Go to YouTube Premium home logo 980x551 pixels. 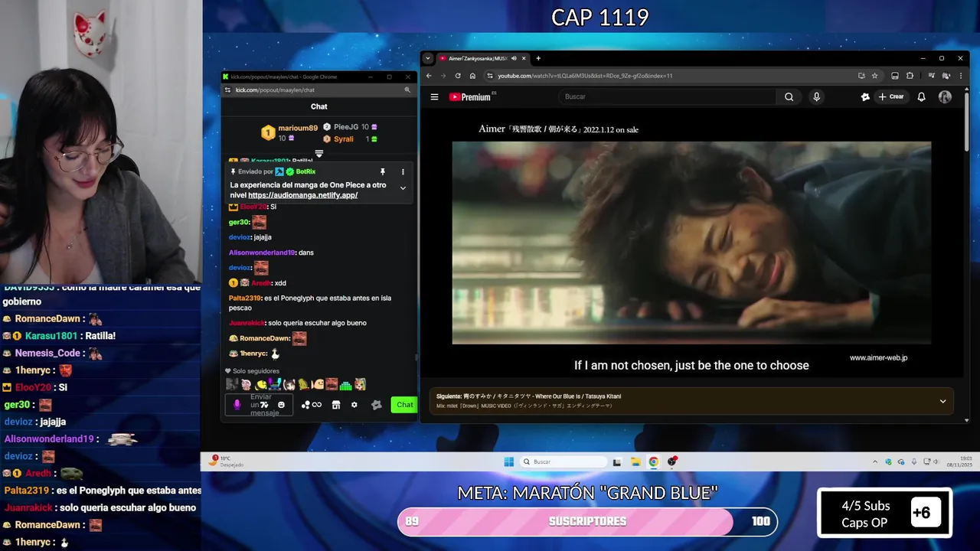point(469,97)
